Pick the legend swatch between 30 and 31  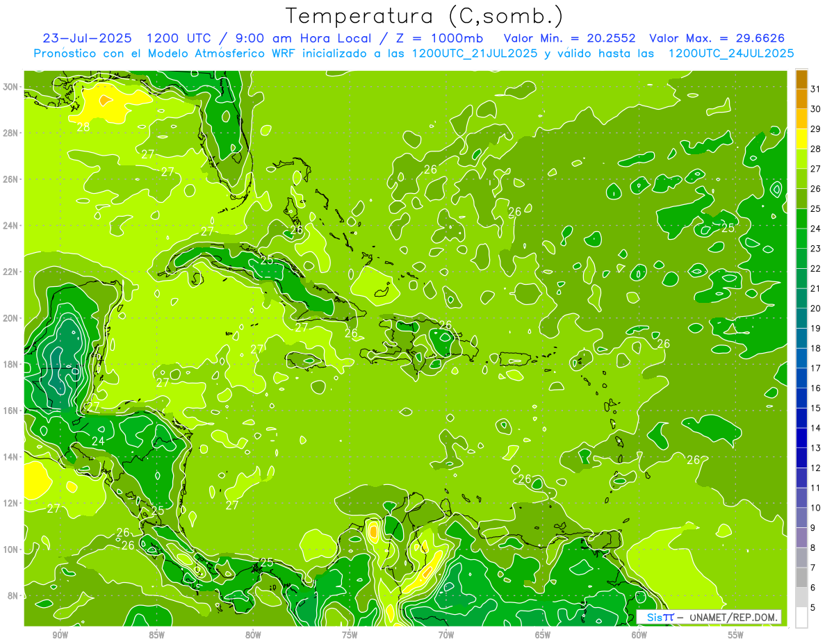pyautogui.click(x=801, y=99)
